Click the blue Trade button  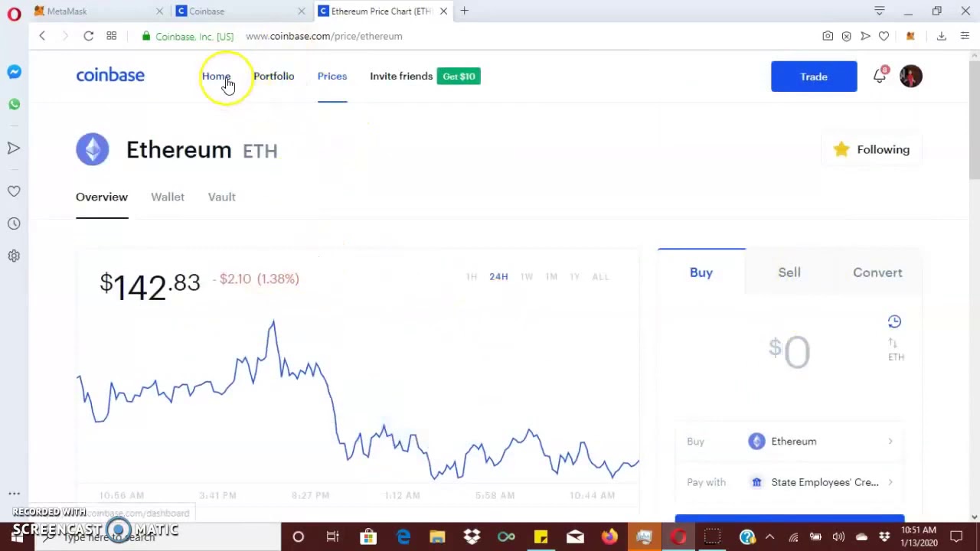(814, 77)
